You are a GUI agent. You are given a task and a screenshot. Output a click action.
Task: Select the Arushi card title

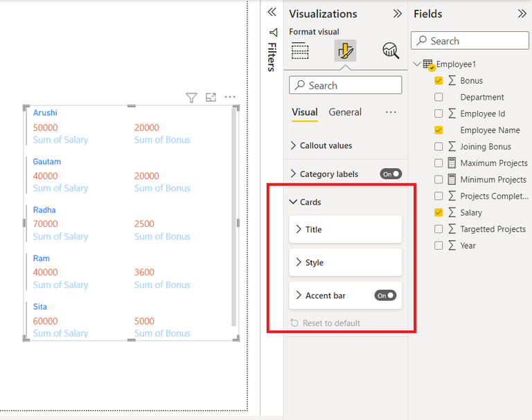(45, 113)
